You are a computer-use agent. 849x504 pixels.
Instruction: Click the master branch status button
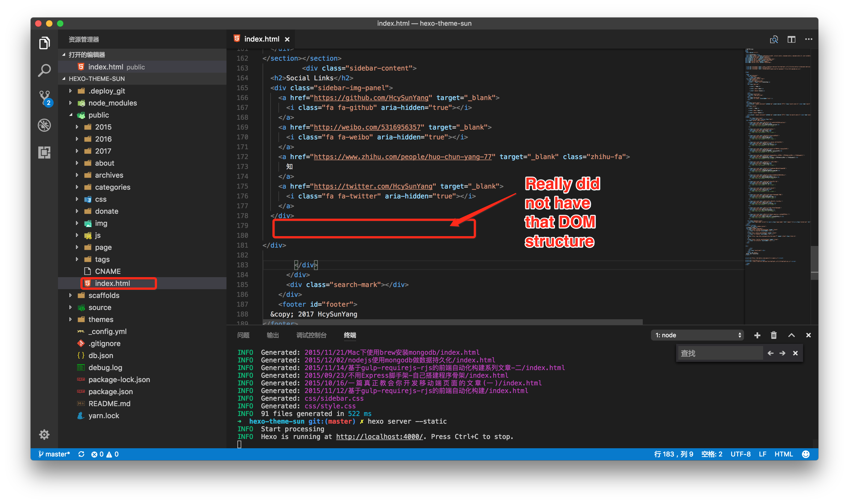pos(54,454)
